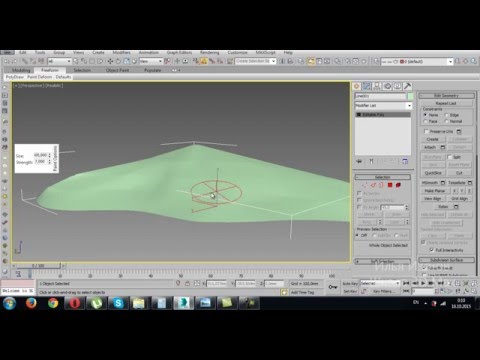This screenshot has width=480, height=360.
Task: Choose Polygon sub-object selection level
Action: (x=390, y=185)
